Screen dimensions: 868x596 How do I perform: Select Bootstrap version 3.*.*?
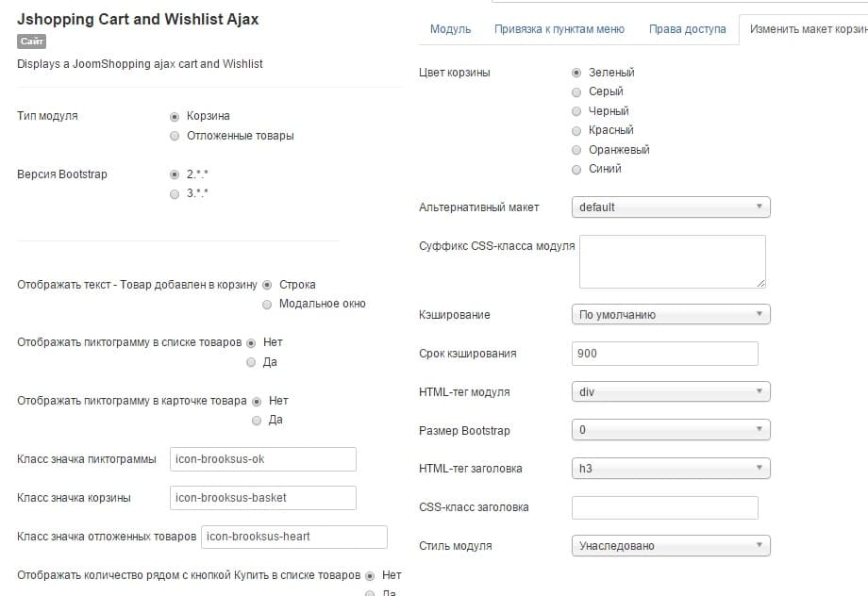point(175,194)
